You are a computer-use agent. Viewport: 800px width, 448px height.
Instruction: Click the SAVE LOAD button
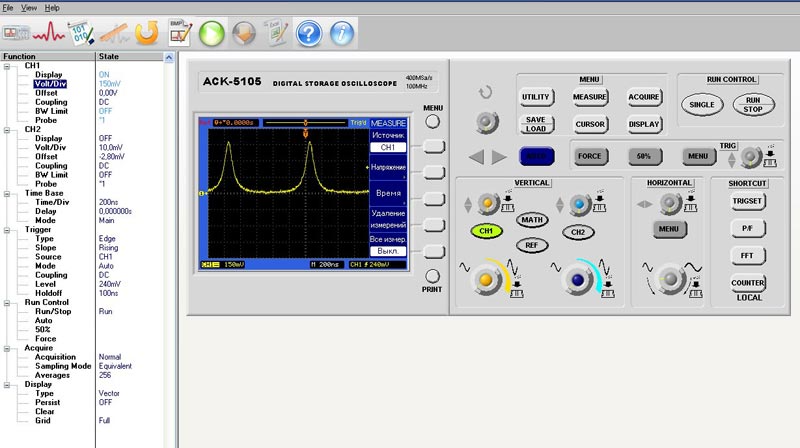tap(536, 124)
